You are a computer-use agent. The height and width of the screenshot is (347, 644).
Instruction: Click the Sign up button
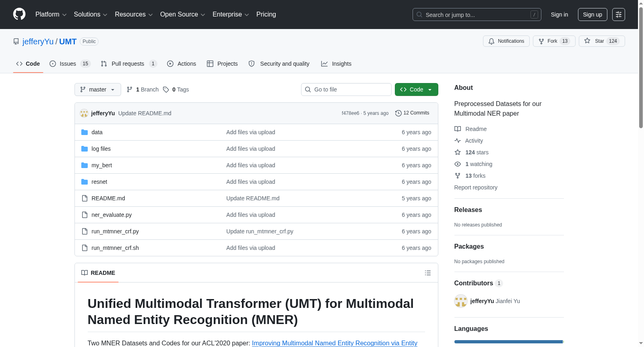tap(592, 15)
